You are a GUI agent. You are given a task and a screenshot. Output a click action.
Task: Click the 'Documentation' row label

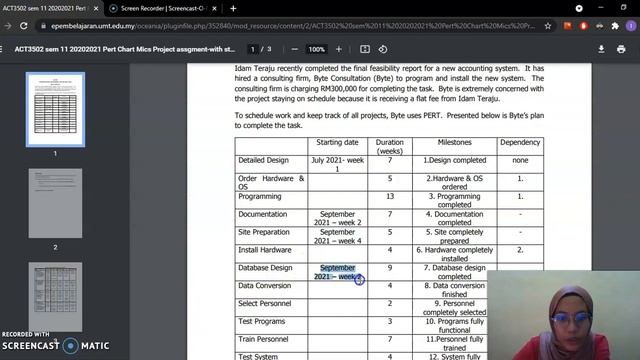click(x=262, y=214)
